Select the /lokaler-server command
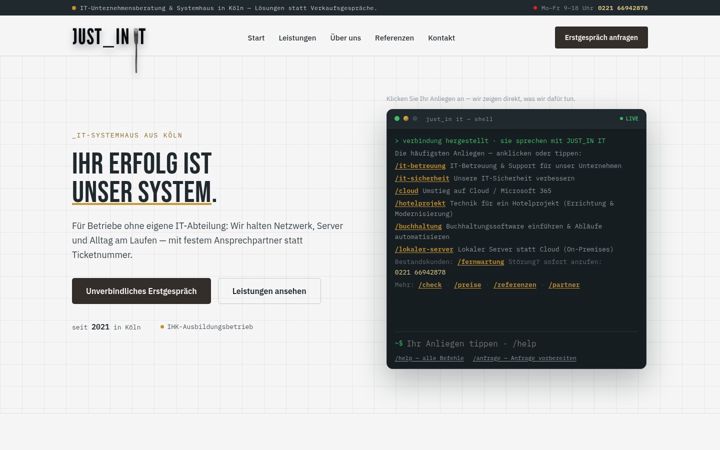 coord(424,249)
